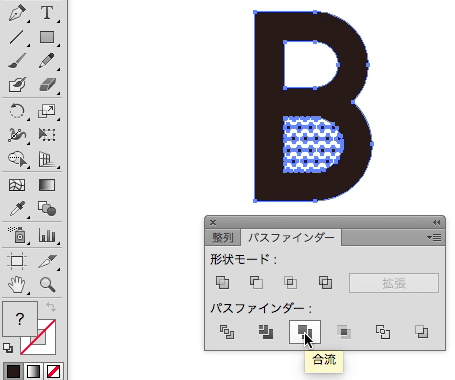
Task: Select the Warp (Width) tool
Action: point(17,135)
